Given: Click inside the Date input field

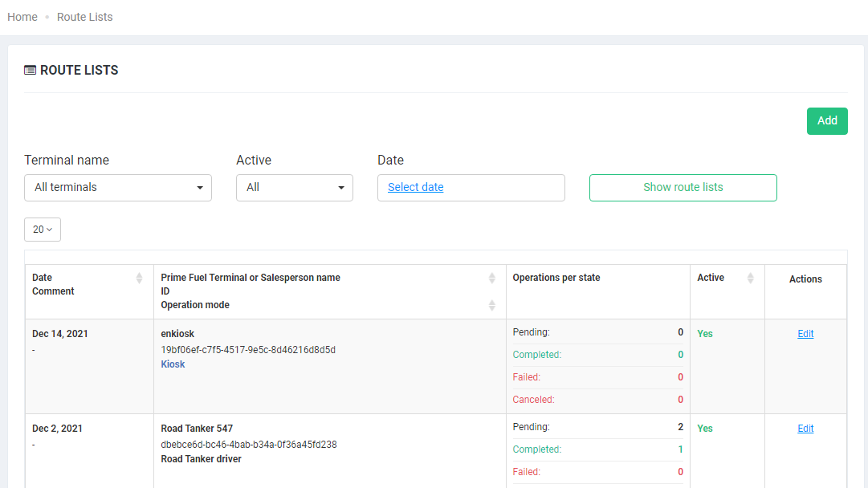Looking at the screenshot, I should [x=506, y=188].
